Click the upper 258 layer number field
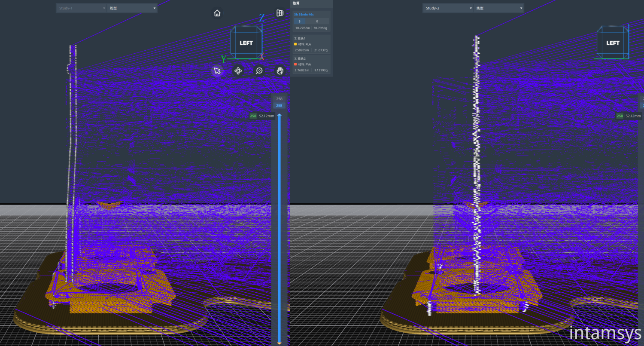644x346 pixels. [x=279, y=99]
